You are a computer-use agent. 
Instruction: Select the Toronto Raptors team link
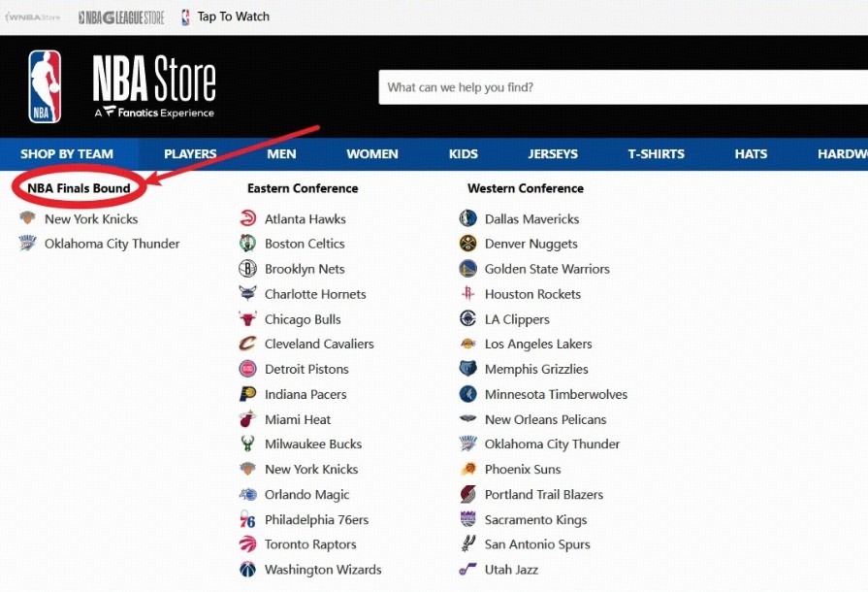[x=310, y=543]
